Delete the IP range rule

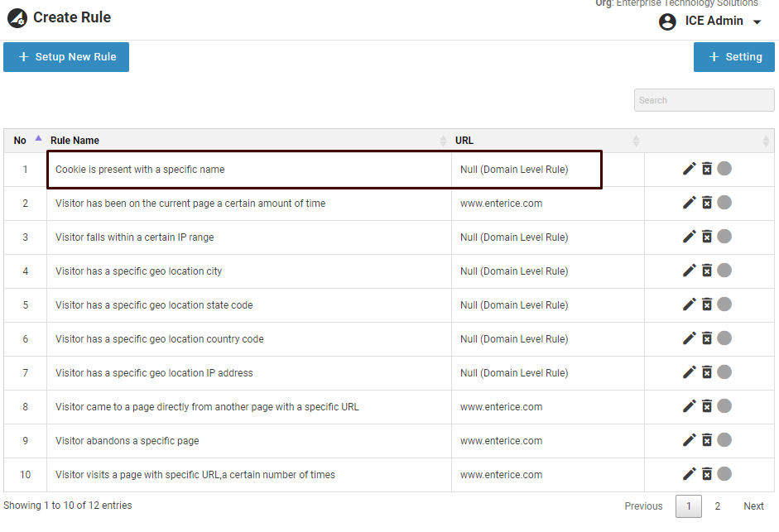pos(707,237)
